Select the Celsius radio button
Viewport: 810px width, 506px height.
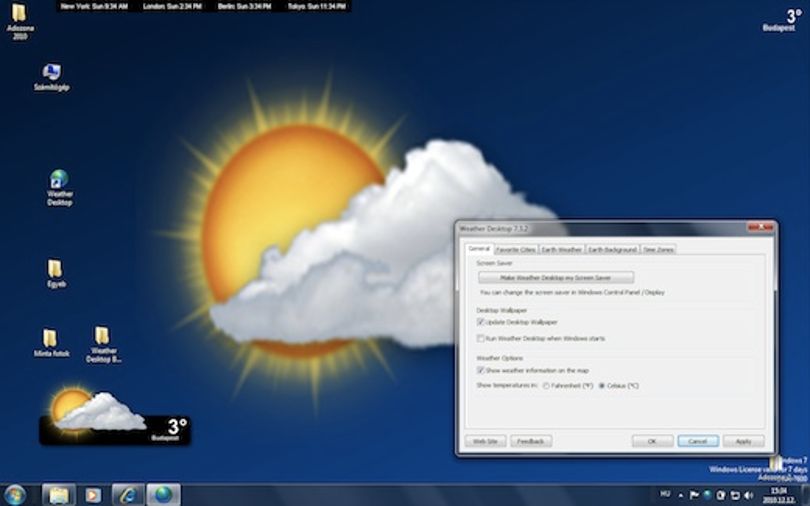(602, 386)
